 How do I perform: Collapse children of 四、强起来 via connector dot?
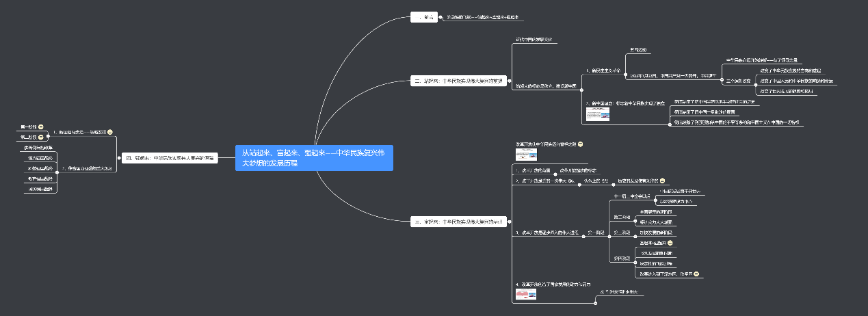pos(118,158)
